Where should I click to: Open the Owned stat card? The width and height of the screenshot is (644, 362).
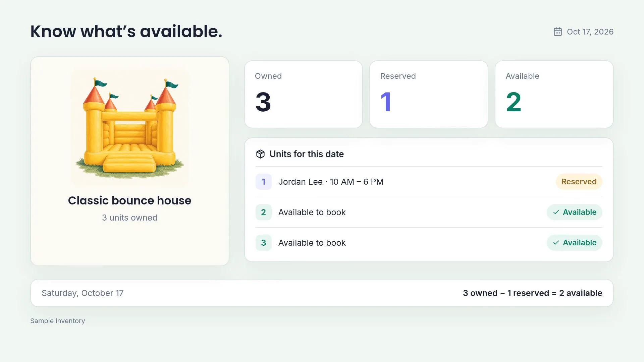304,94
